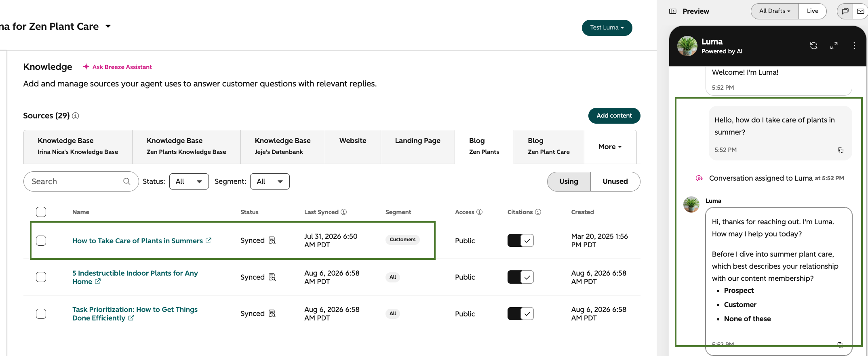Click external link icon beside Summers article
Image resolution: width=868 pixels, height=356 pixels.
(x=209, y=240)
